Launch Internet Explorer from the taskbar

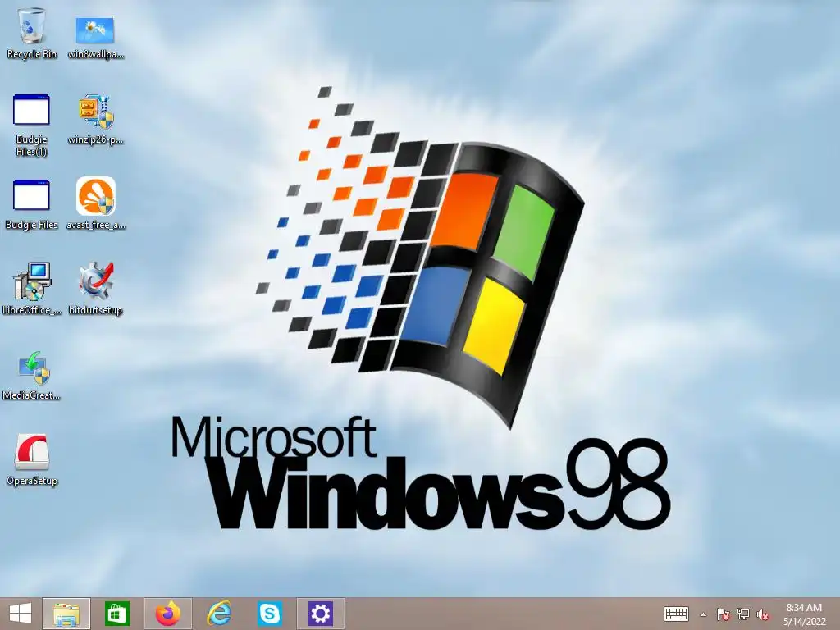tap(219, 614)
